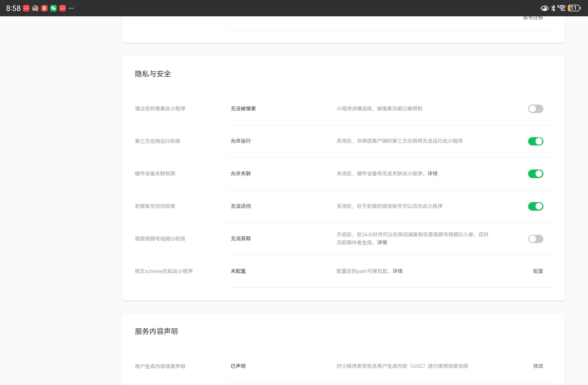The width and height of the screenshot is (588, 385).
Task: Click the 隐私与安全 section heading
Action: click(153, 74)
